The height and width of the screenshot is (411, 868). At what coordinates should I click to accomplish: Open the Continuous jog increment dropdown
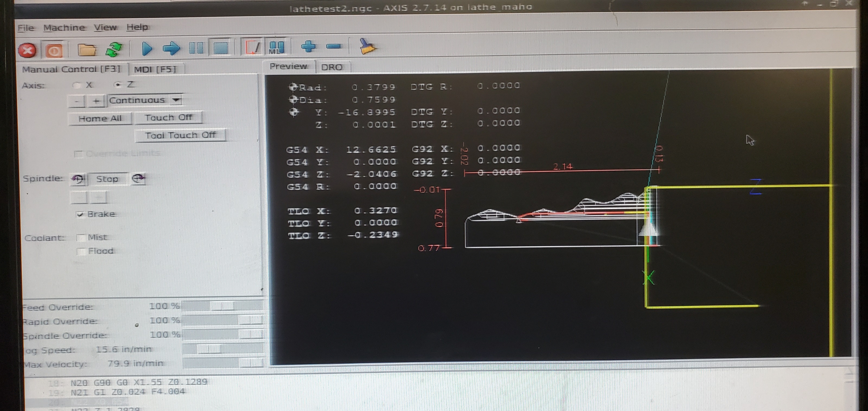[145, 100]
